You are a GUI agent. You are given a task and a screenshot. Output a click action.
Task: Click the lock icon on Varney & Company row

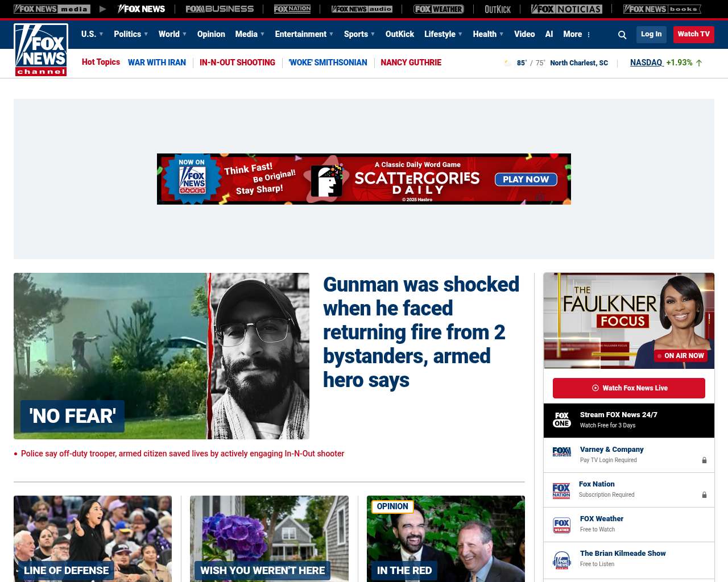click(x=704, y=460)
